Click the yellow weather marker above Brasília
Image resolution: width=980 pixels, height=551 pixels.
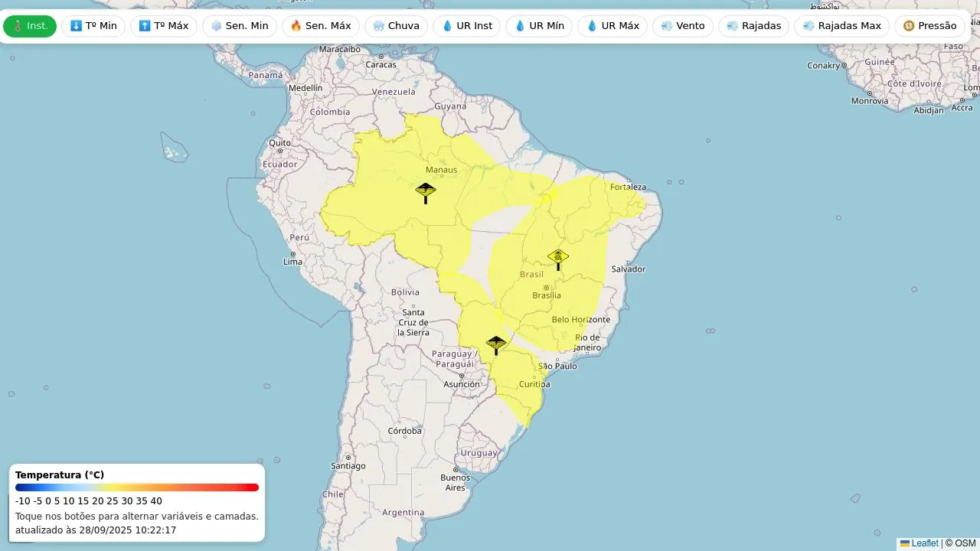click(x=558, y=259)
